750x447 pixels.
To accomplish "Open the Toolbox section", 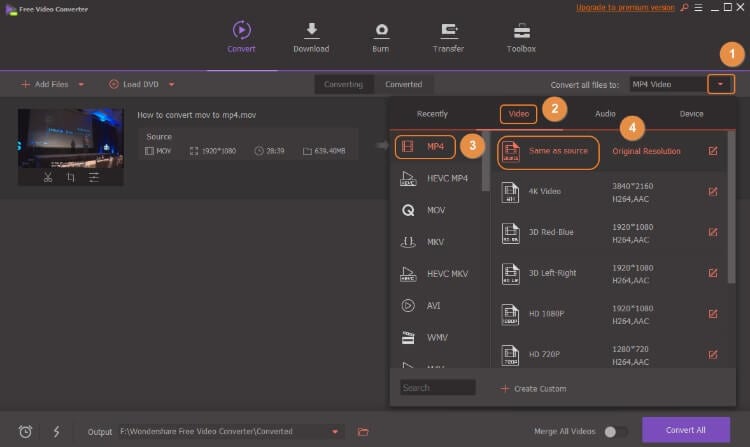I will [x=521, y=37].
